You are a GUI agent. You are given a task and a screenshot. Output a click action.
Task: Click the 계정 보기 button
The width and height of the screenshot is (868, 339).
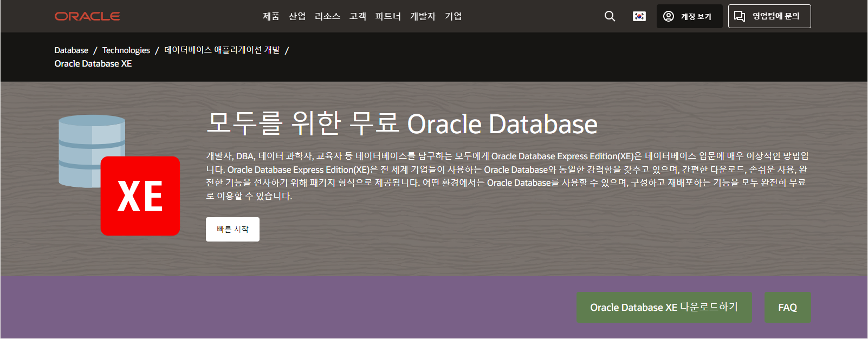(x=689, y=16)
